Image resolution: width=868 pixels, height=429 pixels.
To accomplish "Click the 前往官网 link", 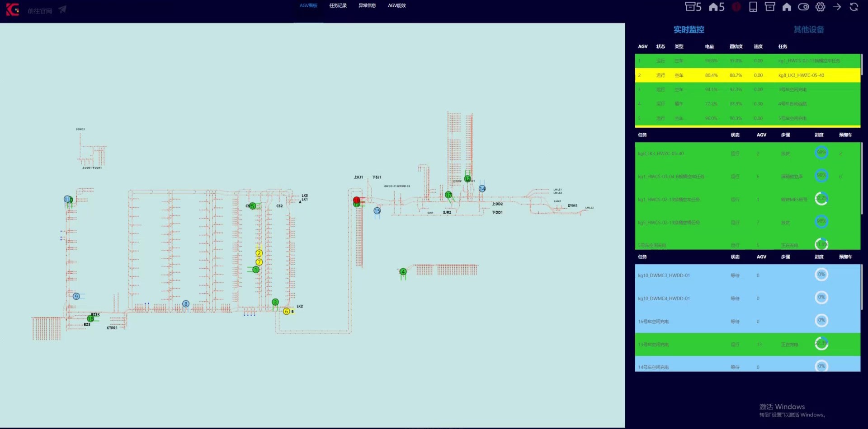I will click(39, 11).
